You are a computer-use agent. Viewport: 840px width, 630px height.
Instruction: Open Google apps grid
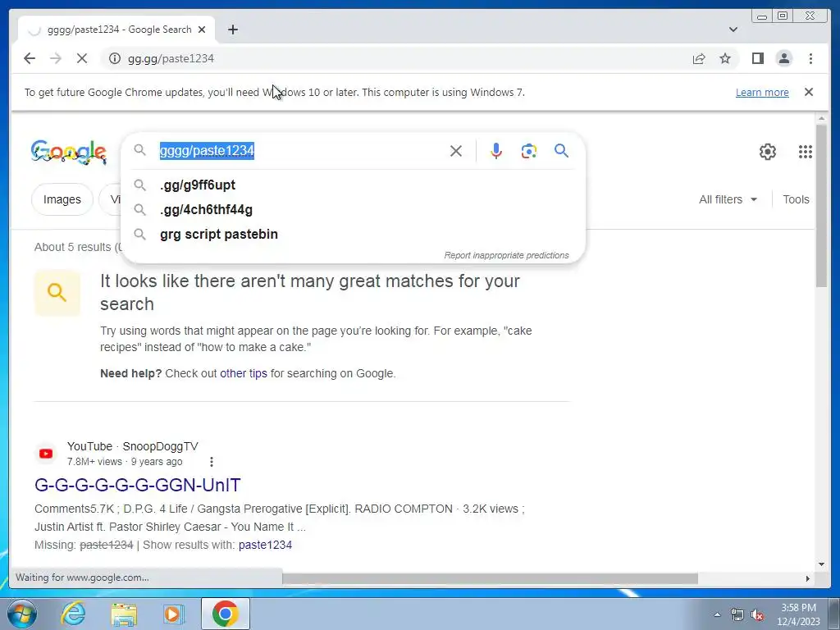click(806, 152)
